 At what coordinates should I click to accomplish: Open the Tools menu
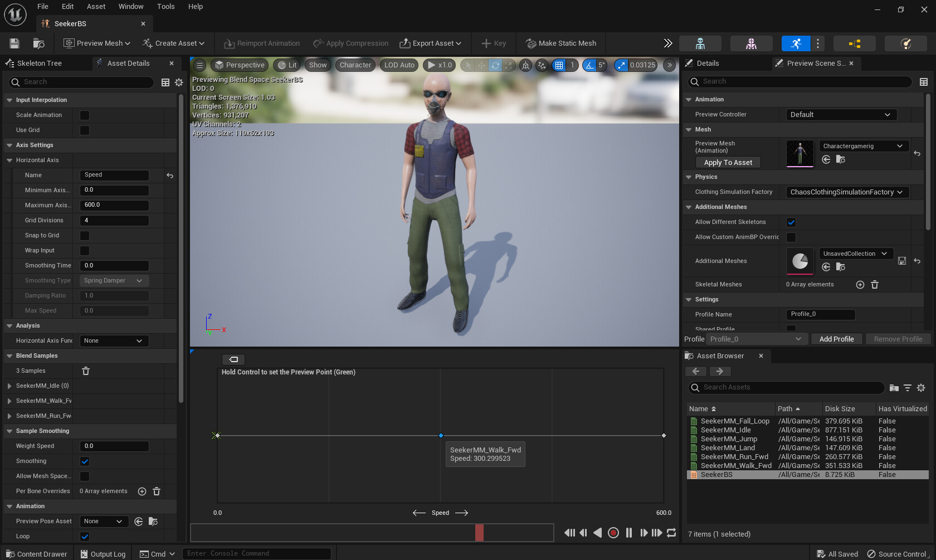point(165,7)
